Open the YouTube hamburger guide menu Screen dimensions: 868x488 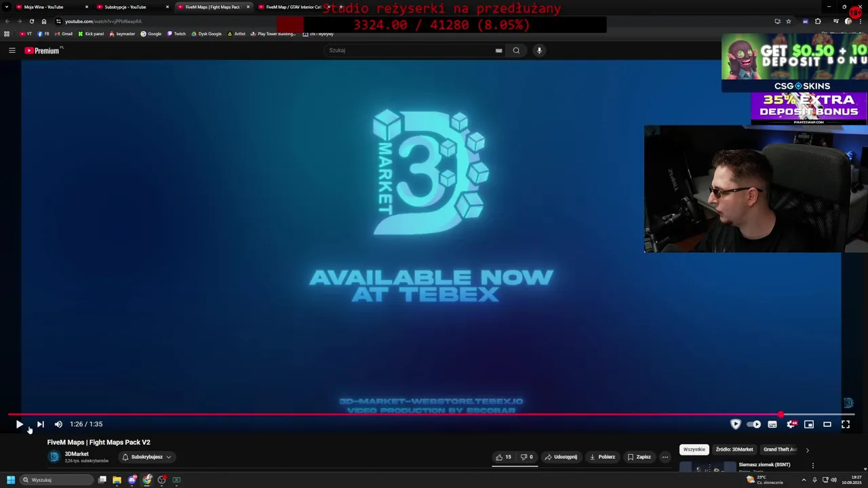tap(12, 50)
